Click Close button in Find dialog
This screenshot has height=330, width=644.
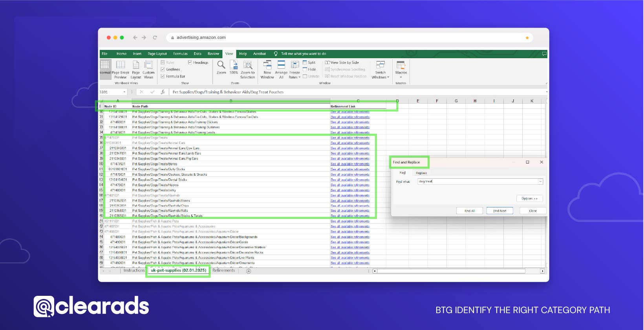(x=532, y=211)
